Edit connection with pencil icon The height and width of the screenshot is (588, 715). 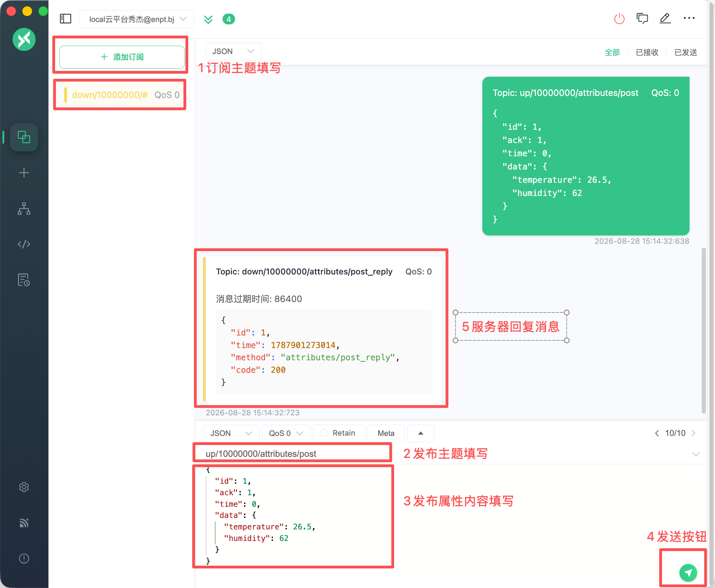coord(665,18)
